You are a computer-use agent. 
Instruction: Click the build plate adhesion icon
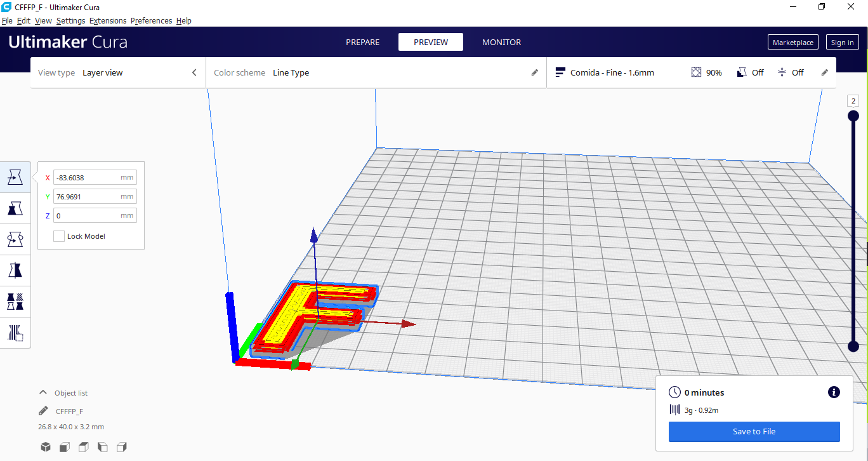782,72
